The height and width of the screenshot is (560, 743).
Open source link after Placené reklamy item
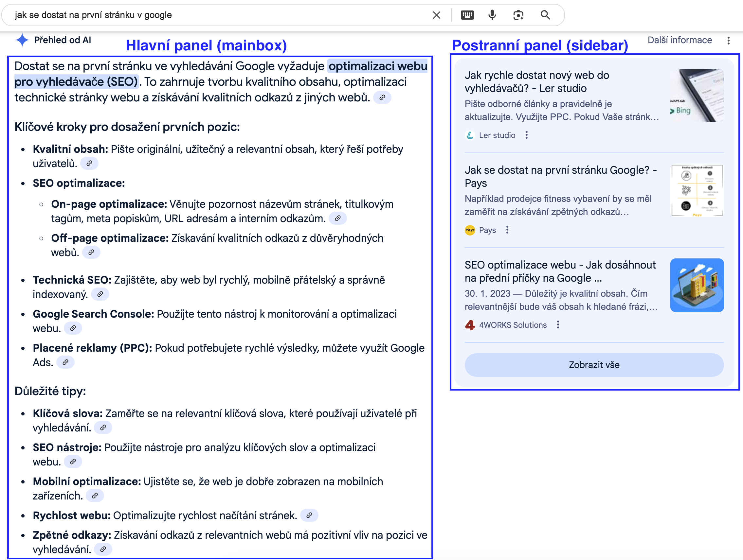point(65,362)
